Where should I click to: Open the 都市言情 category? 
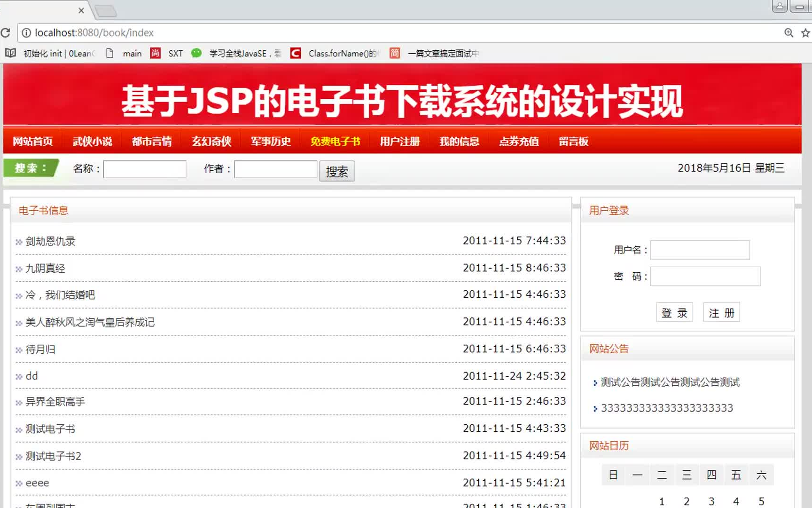pyautogui.click(x=152, y=142)
